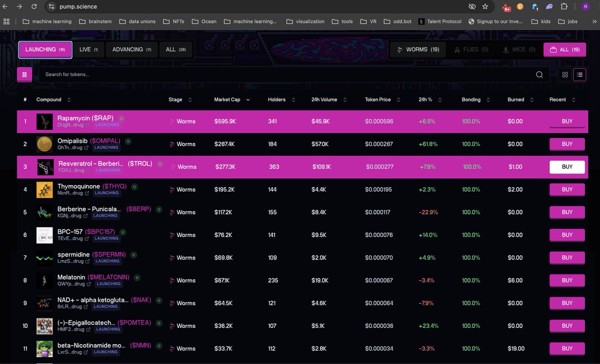Open the Chrome apps grid icon

point(6,21)
